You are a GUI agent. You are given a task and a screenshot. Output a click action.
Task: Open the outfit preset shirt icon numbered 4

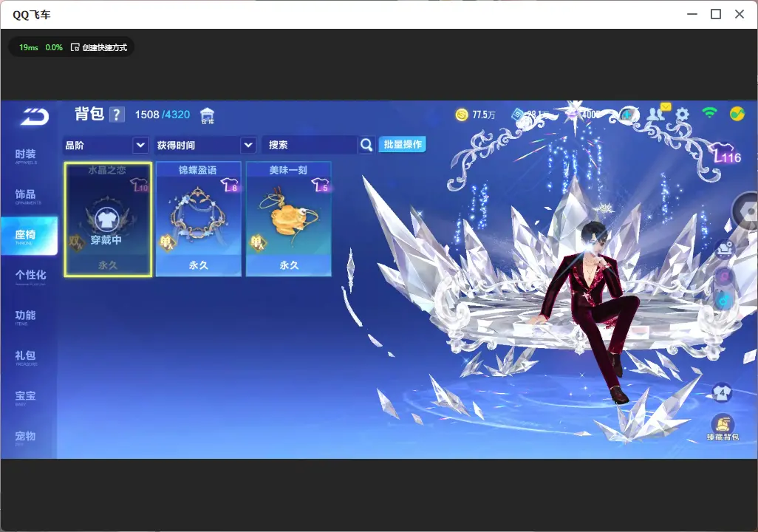coord(722,392)
